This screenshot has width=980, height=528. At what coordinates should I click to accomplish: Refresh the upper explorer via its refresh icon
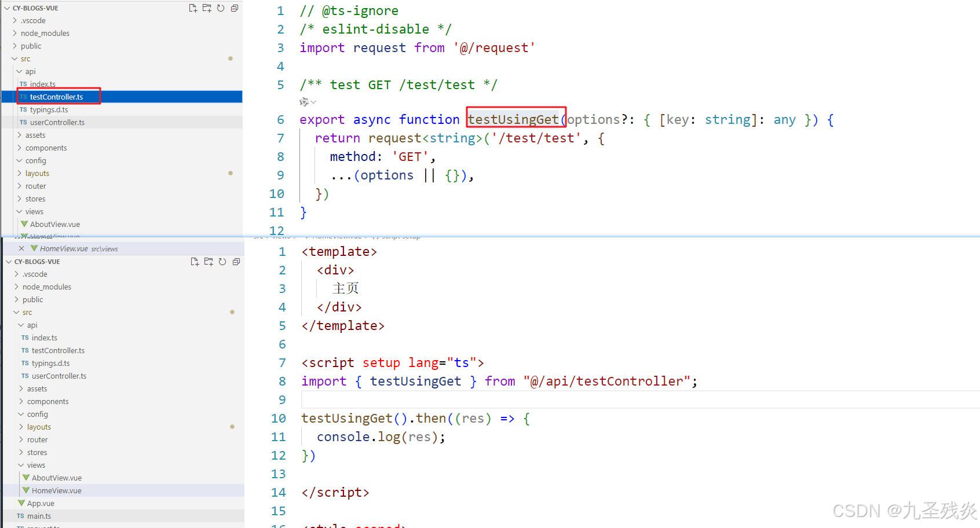221,8
